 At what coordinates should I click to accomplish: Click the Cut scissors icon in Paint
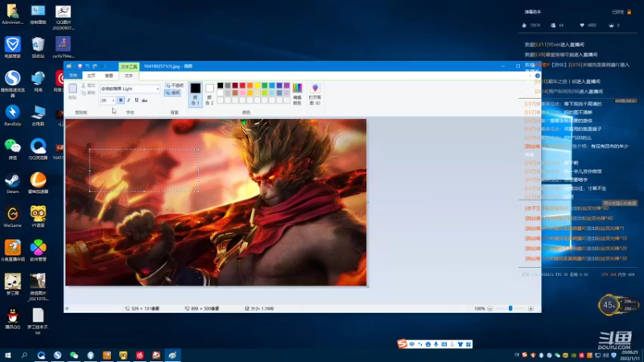click(84, 85)
